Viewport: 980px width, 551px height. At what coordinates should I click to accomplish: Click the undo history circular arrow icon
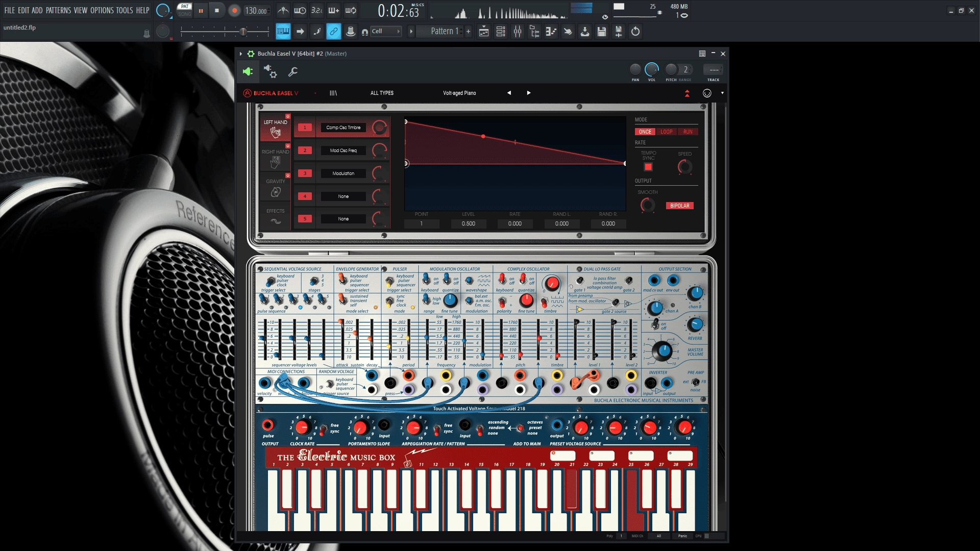pyautogui.click(x=635, y=32)
